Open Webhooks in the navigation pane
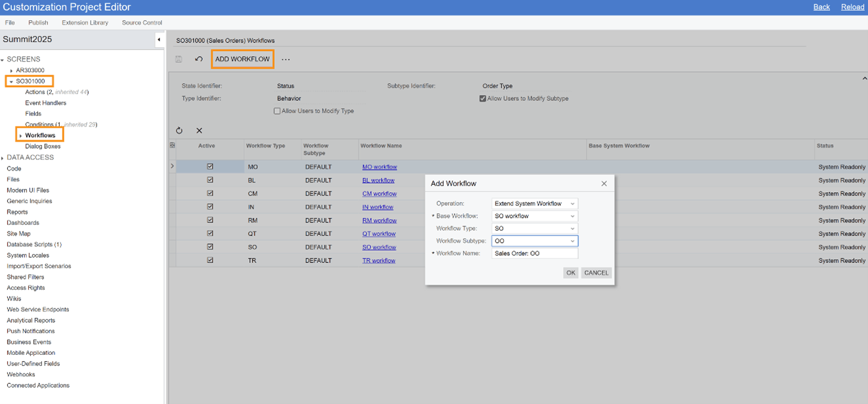The image size is (868, 404). 20,374
